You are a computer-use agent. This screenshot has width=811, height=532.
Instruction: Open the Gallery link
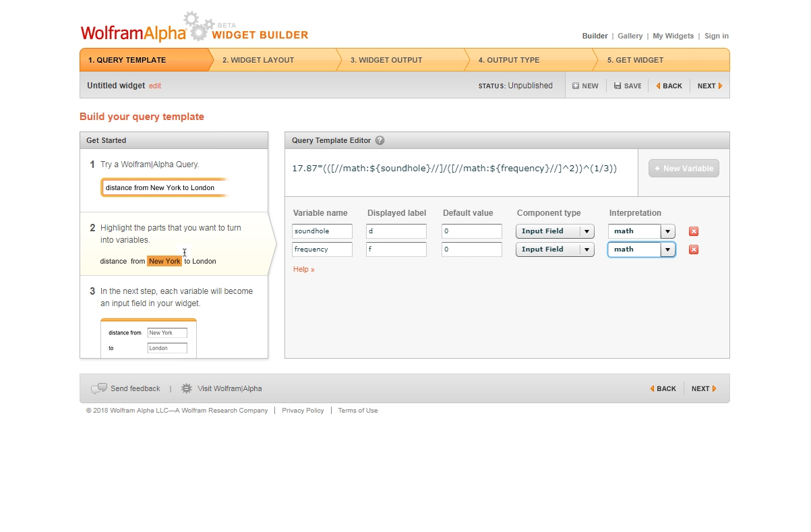630,36
